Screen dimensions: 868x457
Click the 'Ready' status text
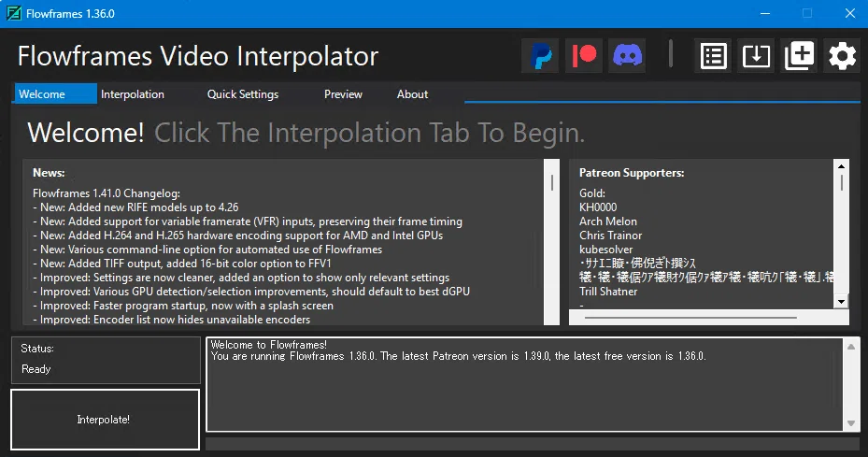coord(36,369)
